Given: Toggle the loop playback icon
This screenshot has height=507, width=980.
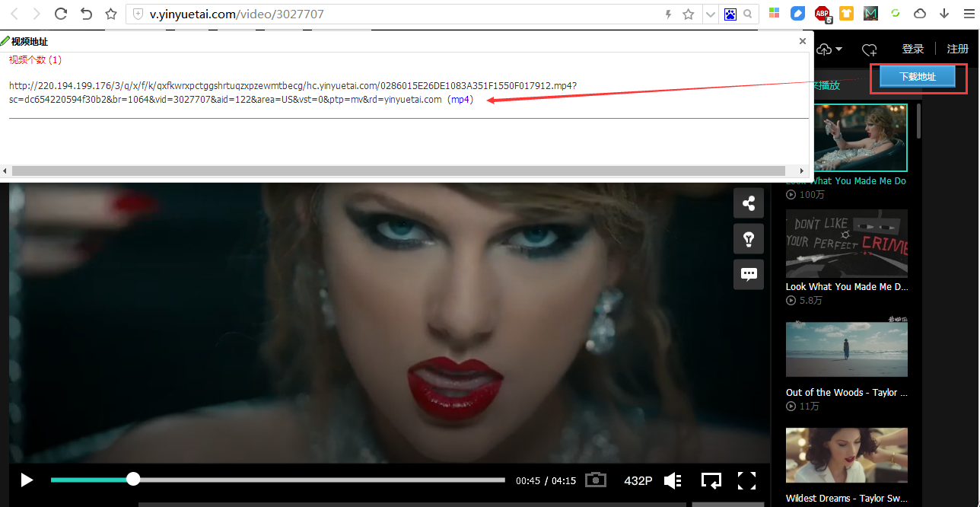Looking at the screenshot, I should coord(711,480).
